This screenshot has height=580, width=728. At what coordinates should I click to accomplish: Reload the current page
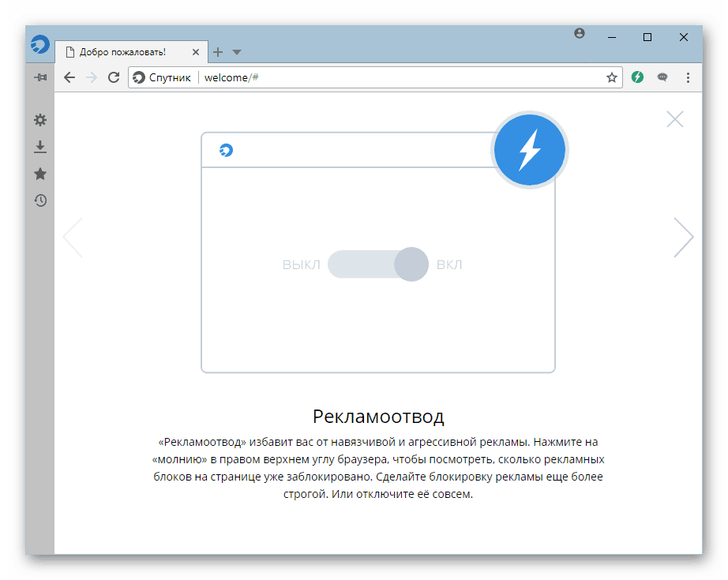(114, 77)
